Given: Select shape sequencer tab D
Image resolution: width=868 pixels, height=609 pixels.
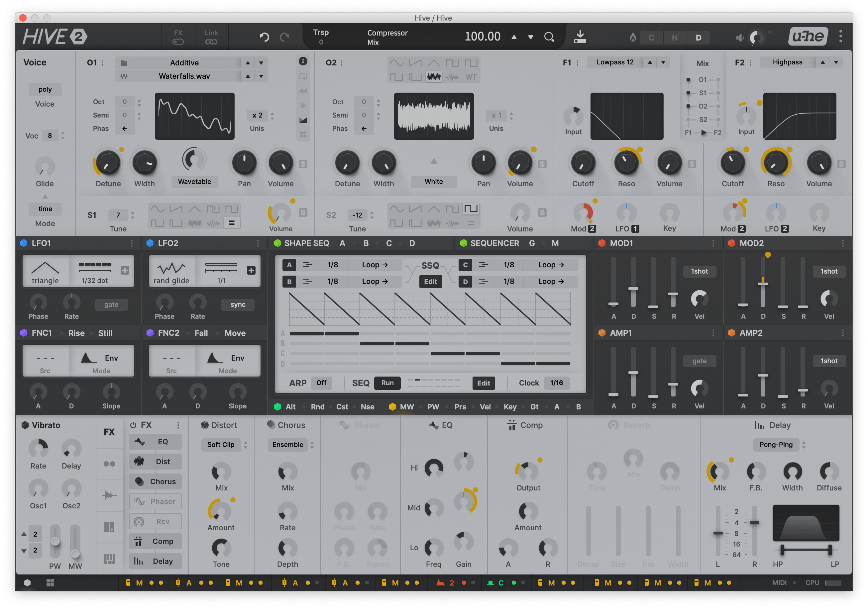Looking at the screenshot, I should 412,243.
